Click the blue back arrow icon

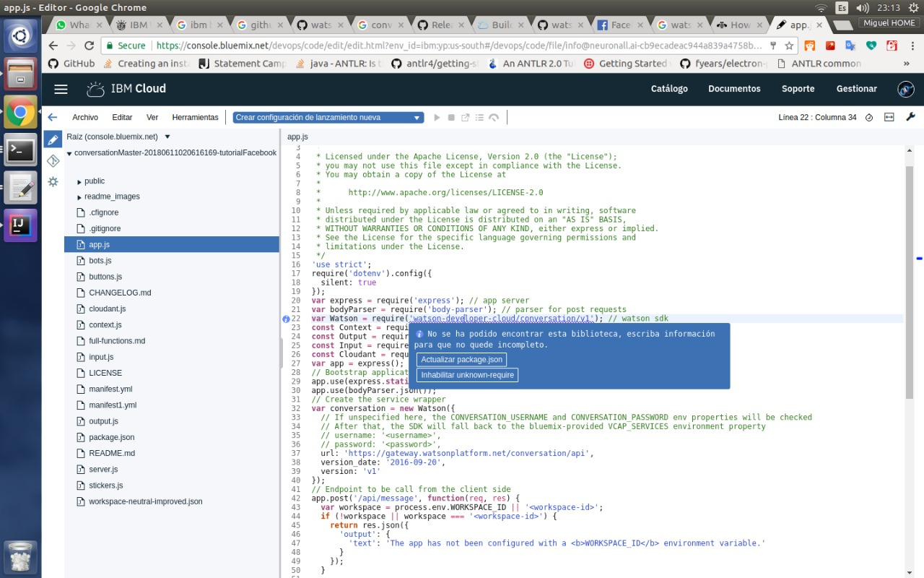[x=52, y=117]
